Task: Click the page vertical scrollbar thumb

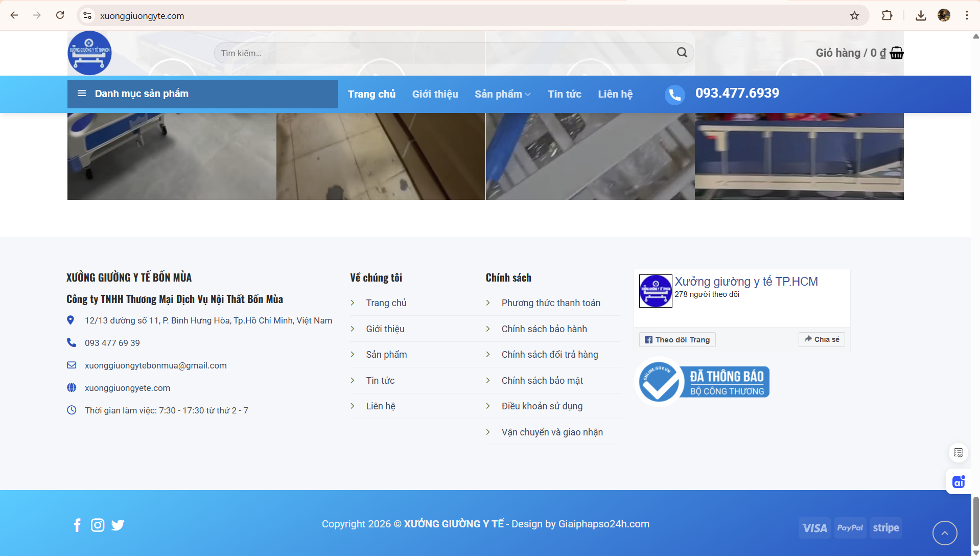Action: pos(975,521)
